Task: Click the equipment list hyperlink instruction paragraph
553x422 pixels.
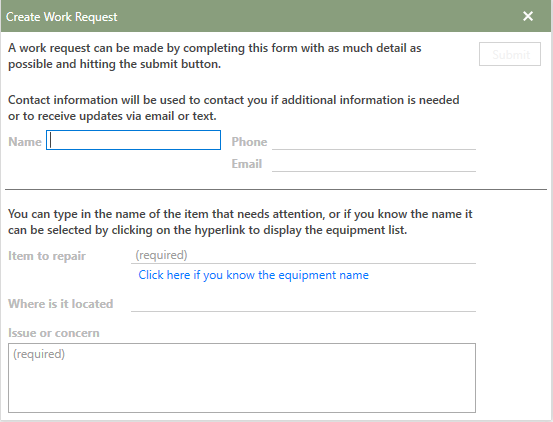Action: (x=240, y=222)
